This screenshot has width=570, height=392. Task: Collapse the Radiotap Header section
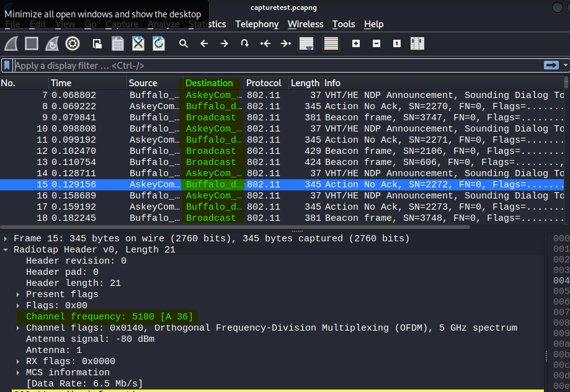[x=6, y=250]
